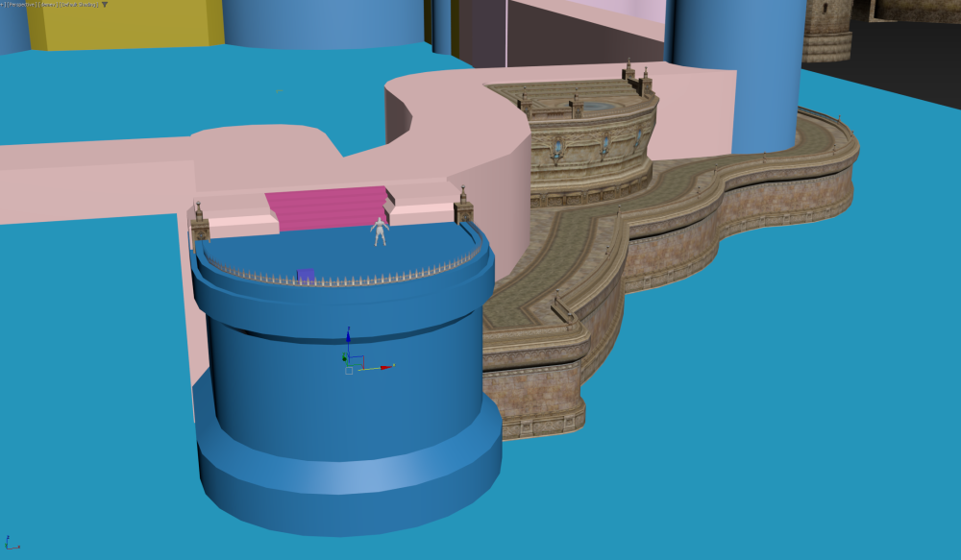961x560 pixels.
Task: Click the small white square beside the gizmo
Action: coord(349,370)
